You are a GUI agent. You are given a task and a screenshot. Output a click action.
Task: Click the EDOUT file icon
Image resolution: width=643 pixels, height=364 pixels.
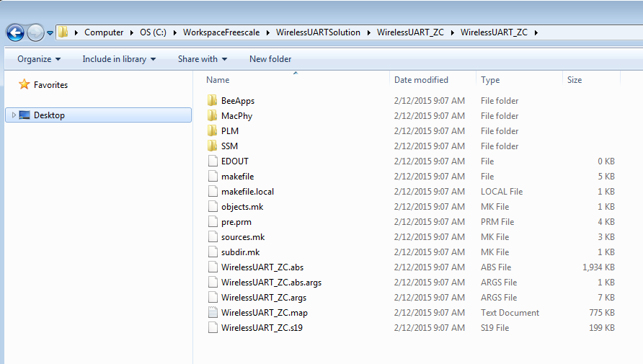coord(213,161)
